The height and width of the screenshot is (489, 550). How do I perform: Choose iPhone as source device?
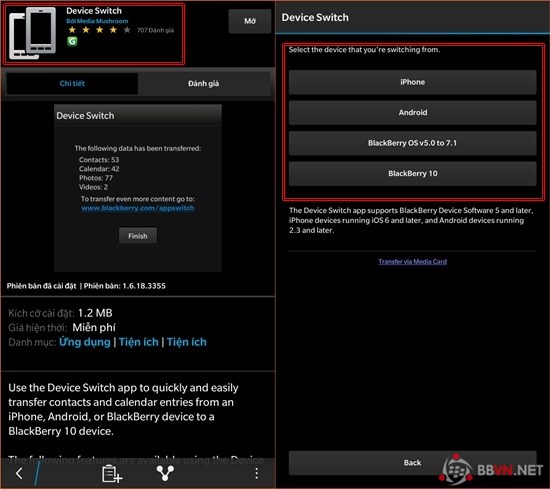pos(412,82)
